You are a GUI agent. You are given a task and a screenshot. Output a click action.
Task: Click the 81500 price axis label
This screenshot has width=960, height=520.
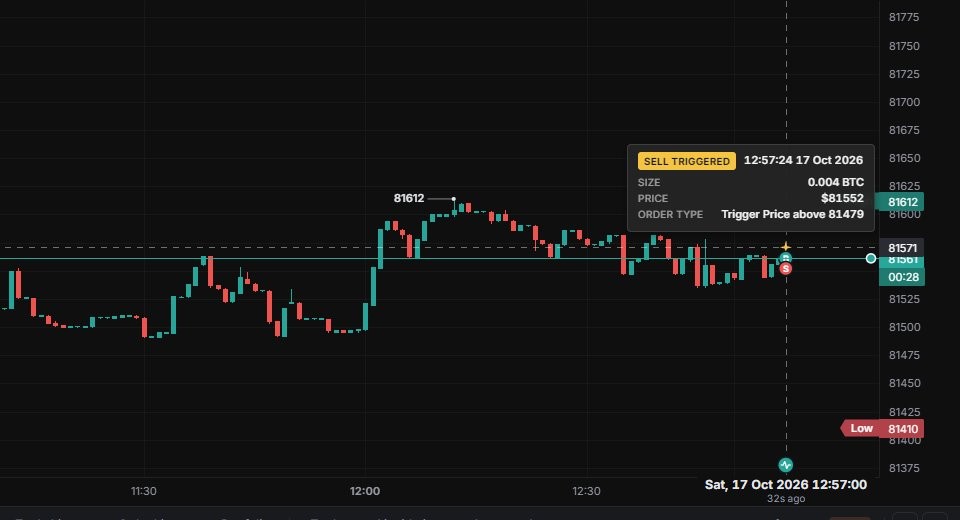click(904, 327)
